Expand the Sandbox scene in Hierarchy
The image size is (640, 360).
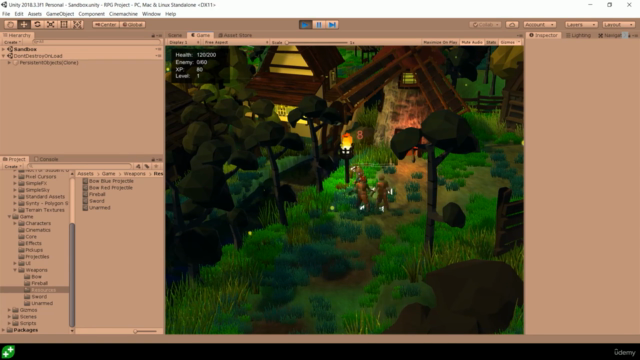[4, 49]
